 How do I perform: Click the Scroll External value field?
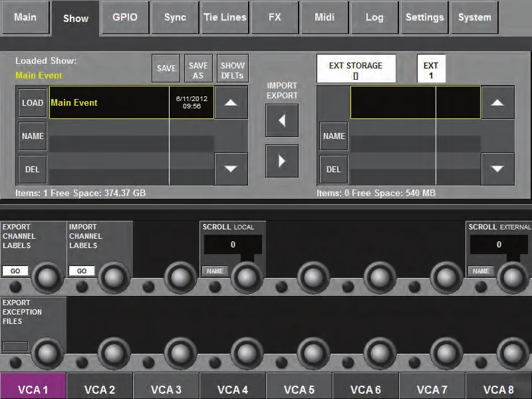pyautogui.click(x=499, y=244)
